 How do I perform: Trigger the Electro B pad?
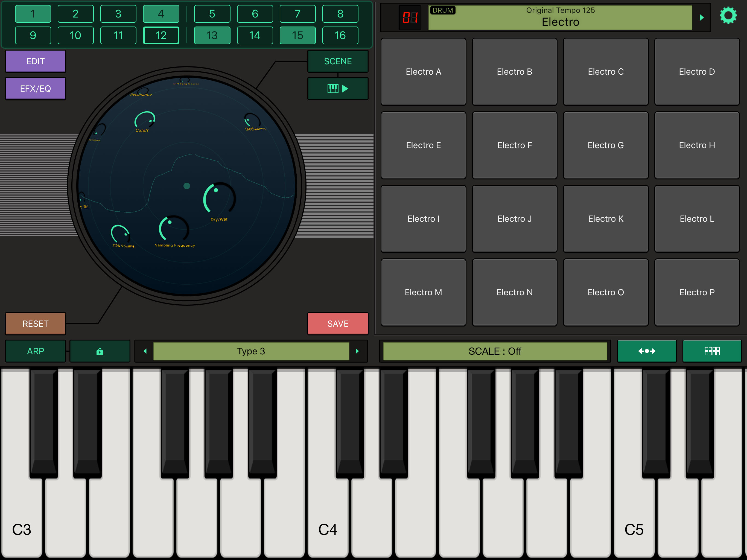514,72
